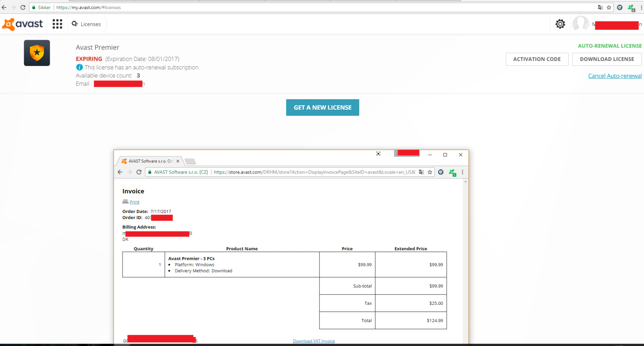Open the apps grid menu icon
Screen dimensions: 644x346
tap(57, 24)
